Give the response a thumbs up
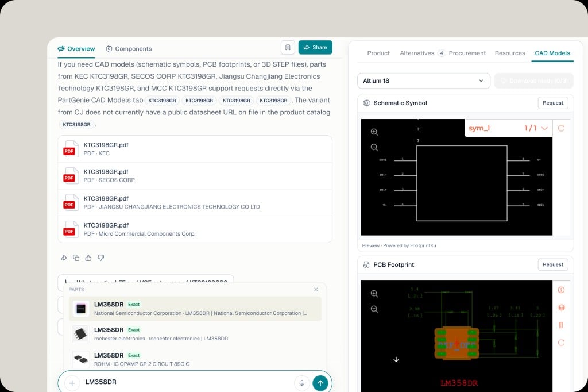588x392 pixels. pyautogui.click(x=88, y=258)
